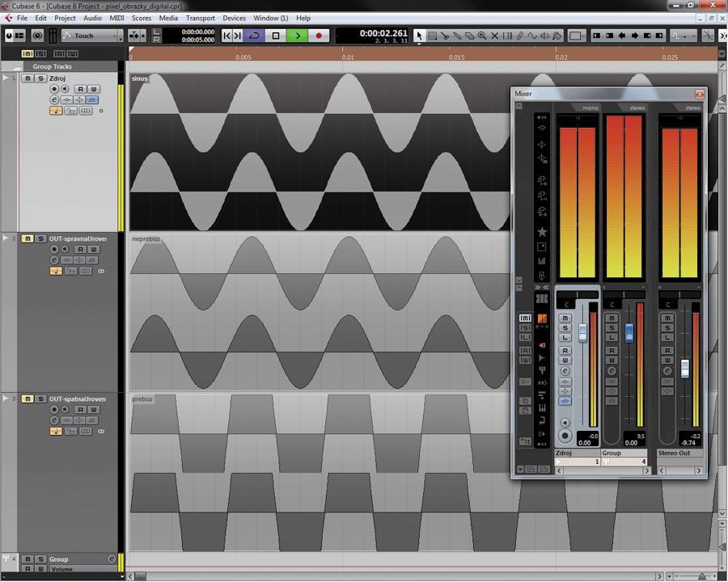This screenshot has width=728, height=582.
Task: Enable Read automation on Zdroj track
Action: point(81,89)
